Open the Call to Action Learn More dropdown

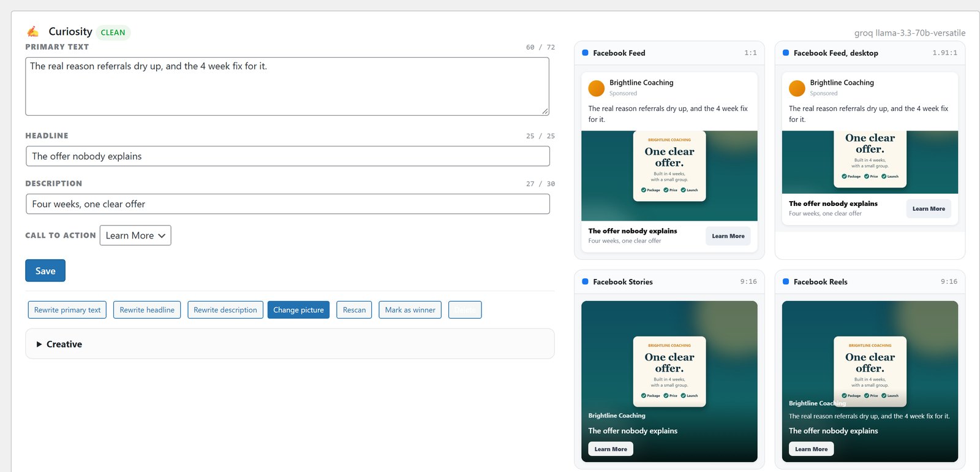click(135, 235)
